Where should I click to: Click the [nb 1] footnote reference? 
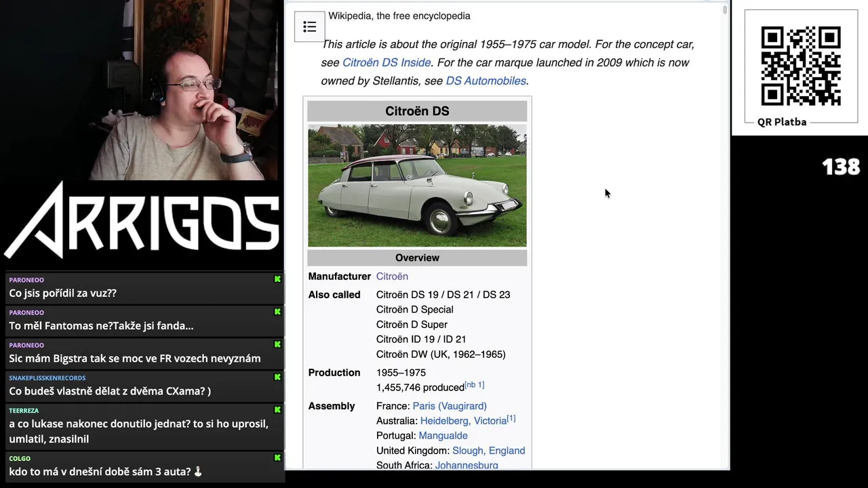475,385
